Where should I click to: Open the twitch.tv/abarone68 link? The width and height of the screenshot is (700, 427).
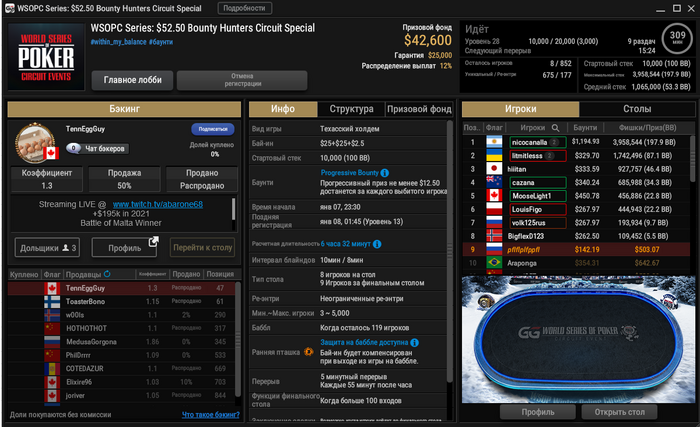click(x=158, y=205)
